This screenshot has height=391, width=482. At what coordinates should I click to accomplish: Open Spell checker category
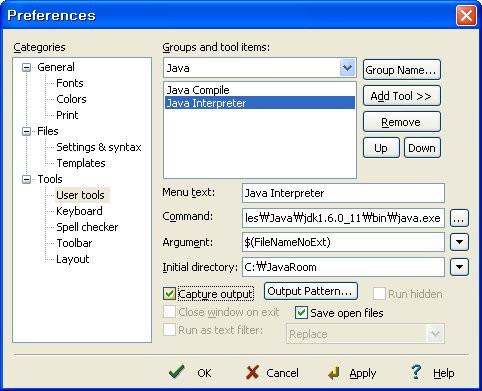pyautogui.click(x=87, y=227)
